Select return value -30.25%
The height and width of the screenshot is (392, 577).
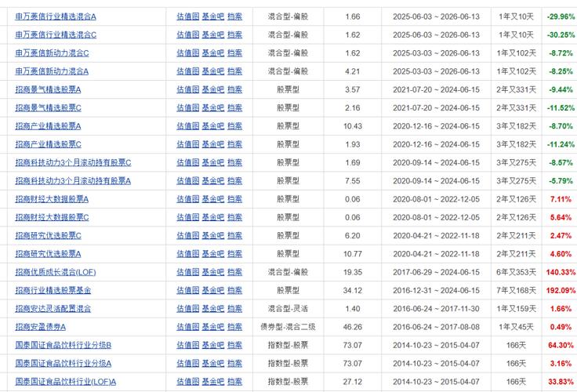point(561,35)
